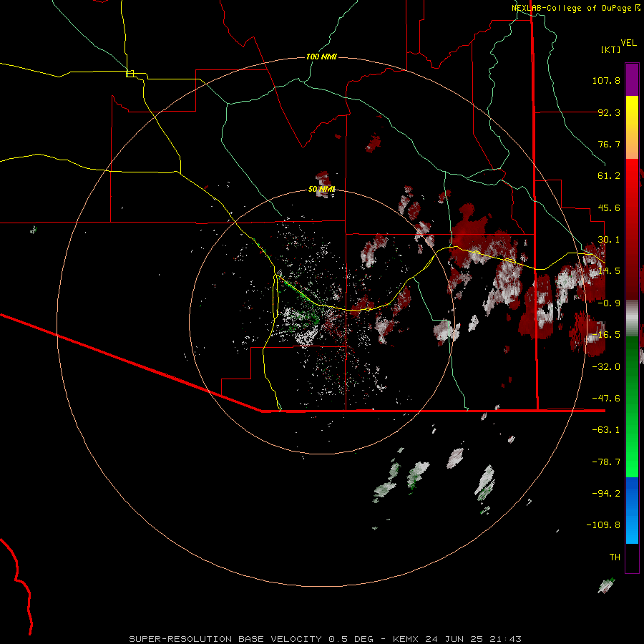Click the yellow-orange segment of velocity color bar
Screen dimensions: 644x644
[x=632, y=127]
